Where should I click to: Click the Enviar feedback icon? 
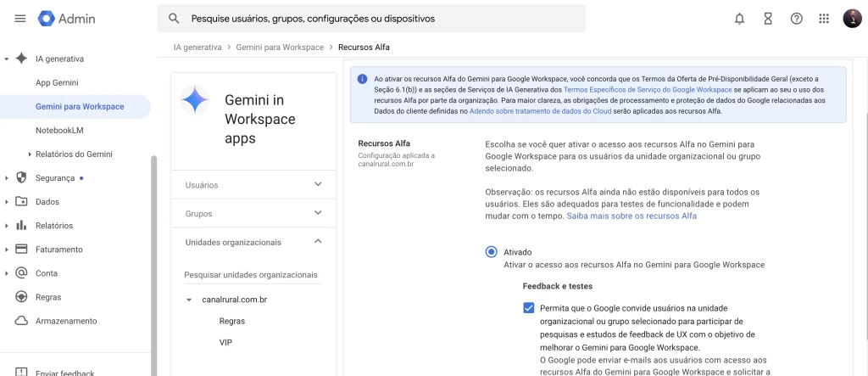(21, 372)
